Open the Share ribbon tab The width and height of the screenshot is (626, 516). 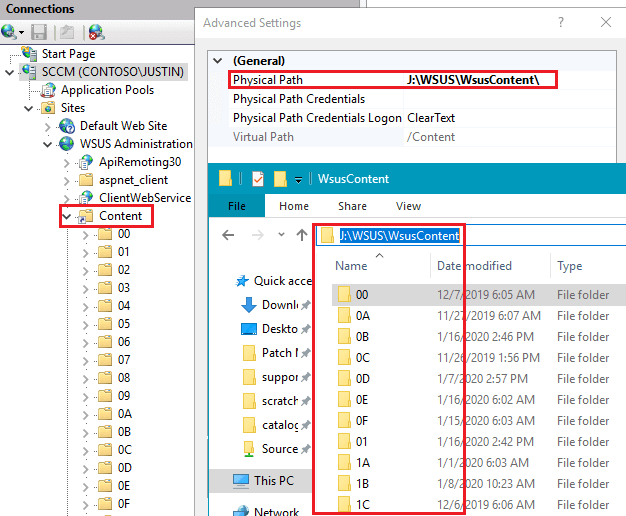click(x=352, y=206)
